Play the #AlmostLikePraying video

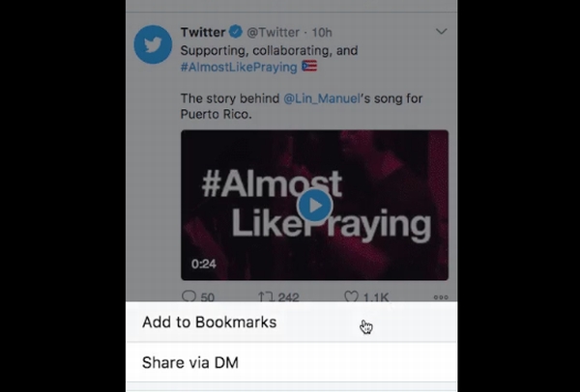(x=315, y=206)
